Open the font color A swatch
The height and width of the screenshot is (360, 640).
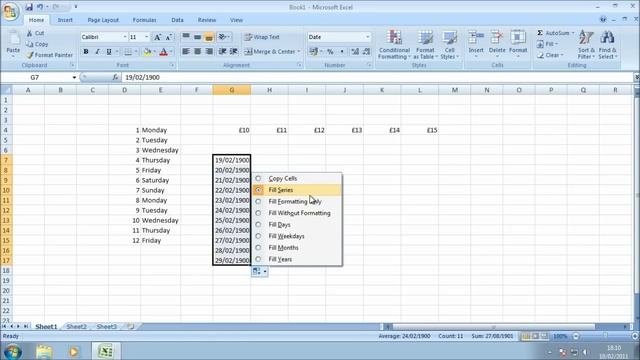pos(164,52)
